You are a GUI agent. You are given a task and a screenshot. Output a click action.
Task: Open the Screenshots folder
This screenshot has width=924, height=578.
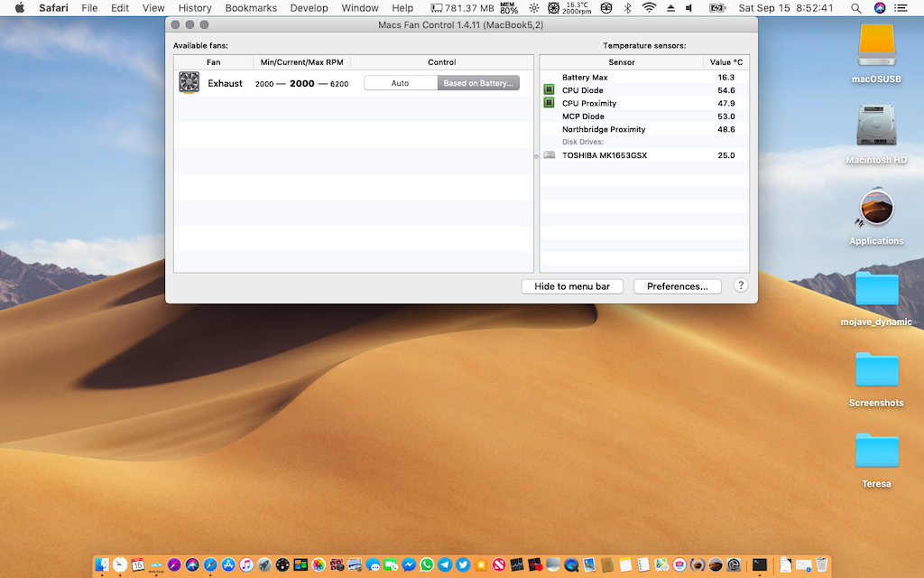coord(876,369)
